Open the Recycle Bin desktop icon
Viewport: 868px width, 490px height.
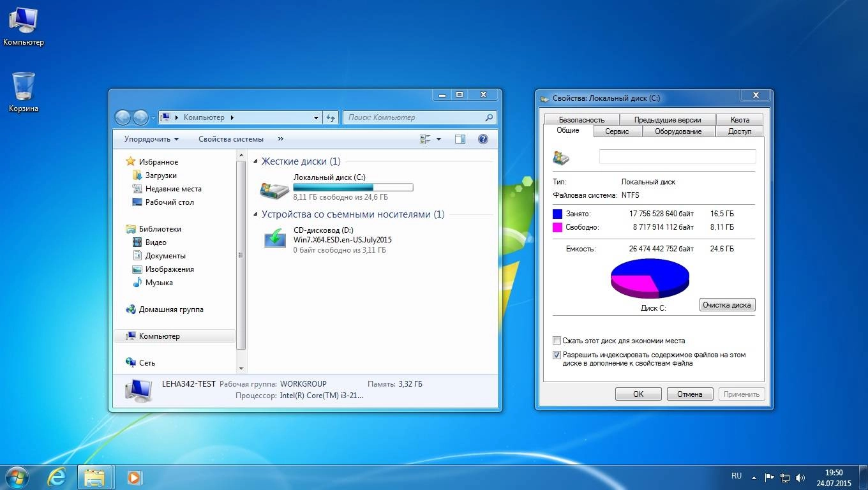pyautogui.click(x=23, y=92)
